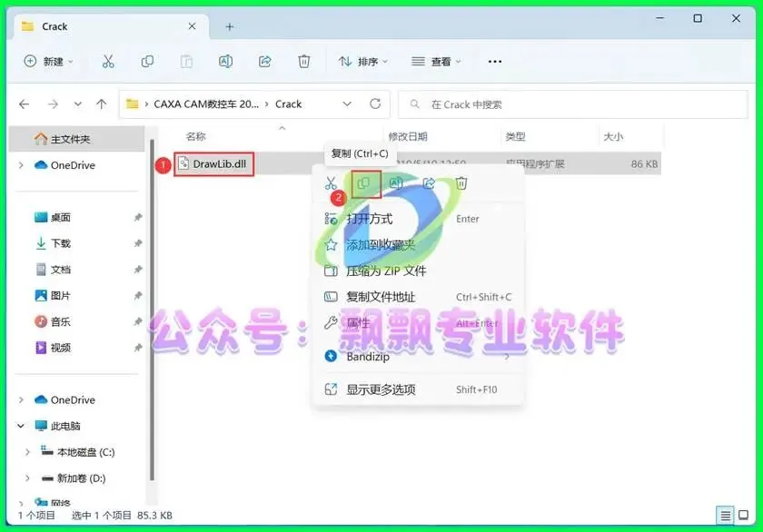This screenshot has height=532, width=763.
Task: Click Cut icon in context menu
Action: point(331,183)
